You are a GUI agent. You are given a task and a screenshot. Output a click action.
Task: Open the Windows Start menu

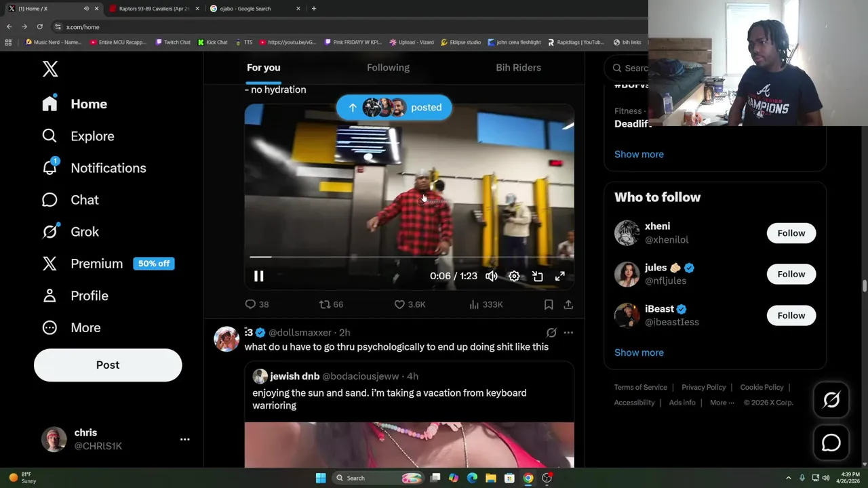point(321,478)
